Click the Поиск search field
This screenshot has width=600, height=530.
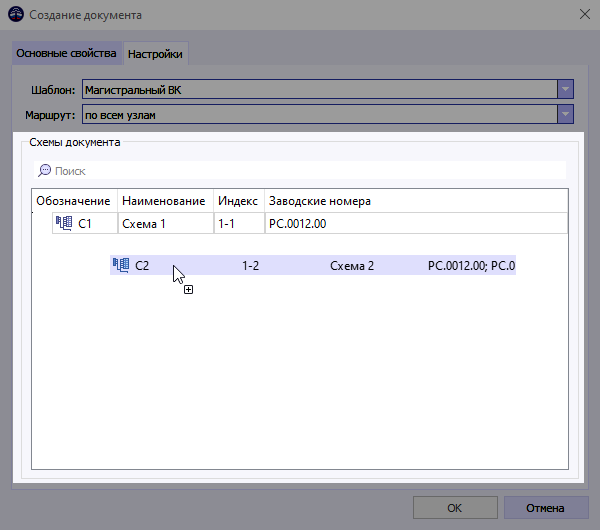(300, 170)
